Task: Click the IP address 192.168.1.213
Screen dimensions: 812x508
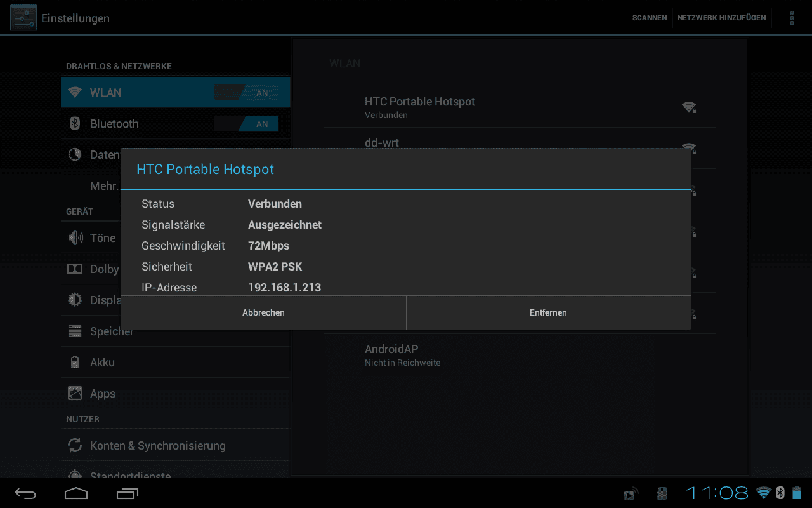Action: click(x=284, y=288)
